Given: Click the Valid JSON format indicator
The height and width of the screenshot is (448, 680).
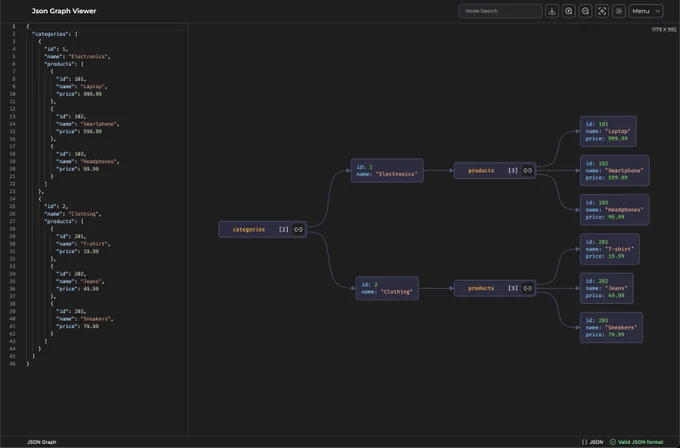Looking at the screenshot, I should tap(637, 442).
